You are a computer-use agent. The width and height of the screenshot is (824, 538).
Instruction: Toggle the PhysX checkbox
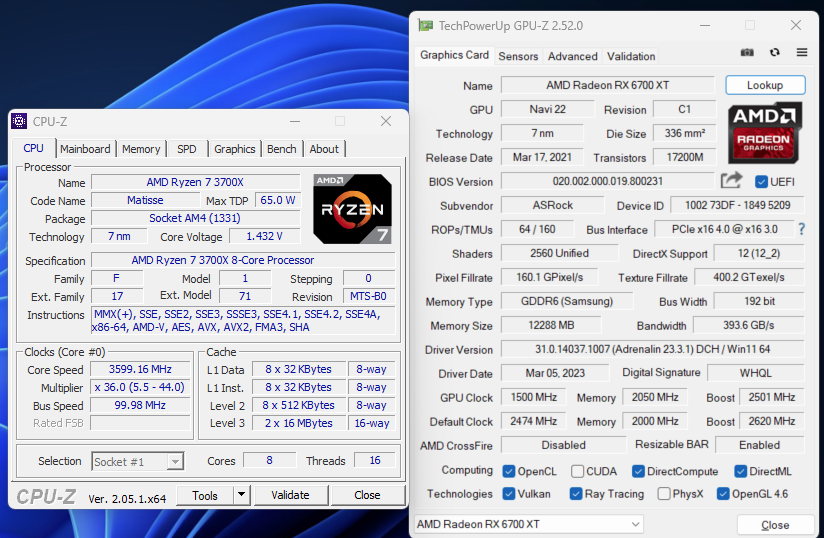click(664, 494)
